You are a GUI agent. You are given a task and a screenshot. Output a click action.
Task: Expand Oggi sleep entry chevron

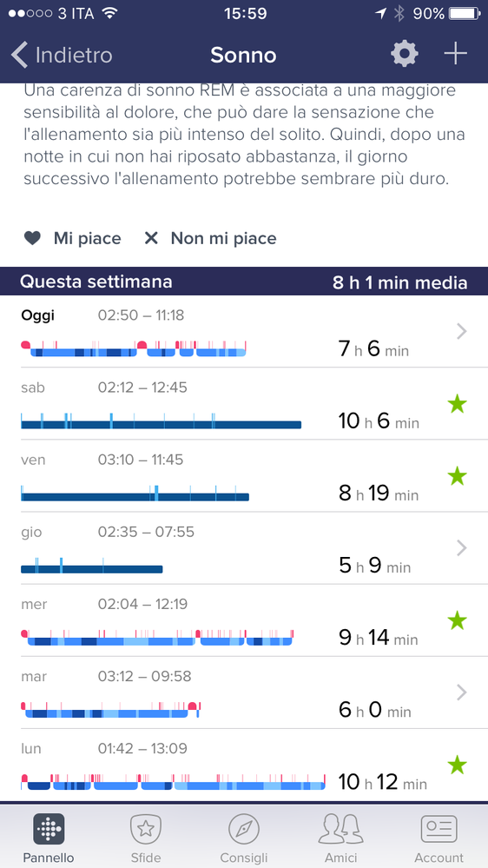tap(461, 332)
